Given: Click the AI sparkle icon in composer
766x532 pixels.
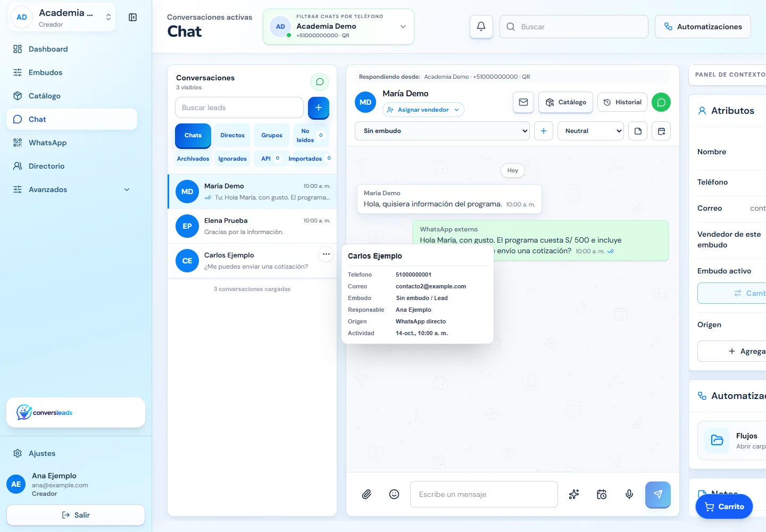Looking at the screenshot, I should (574, 494).
